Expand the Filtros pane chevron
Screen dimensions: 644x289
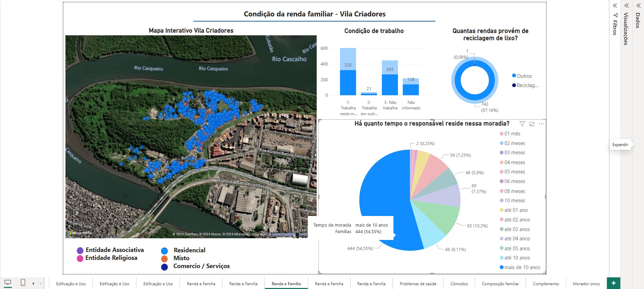[x=615, y=5]
